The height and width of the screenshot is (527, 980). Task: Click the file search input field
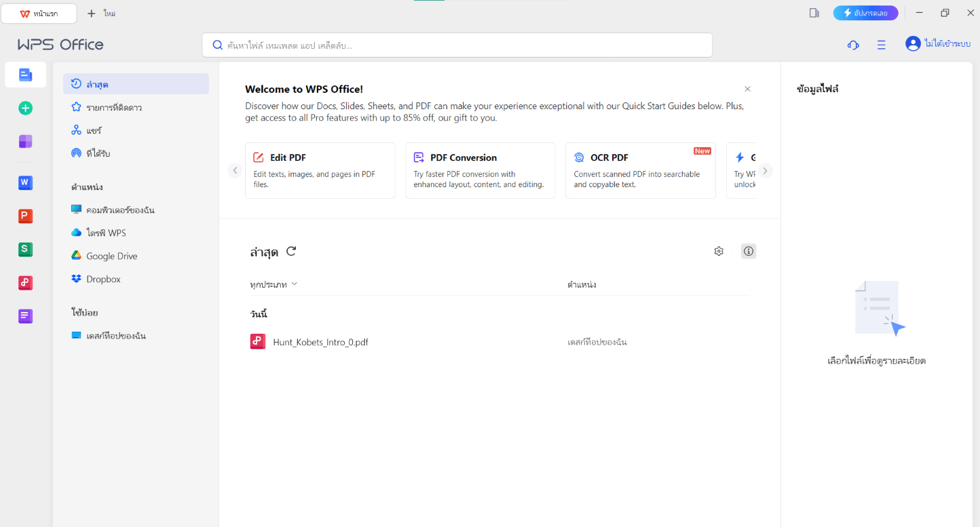pos(457,45)
